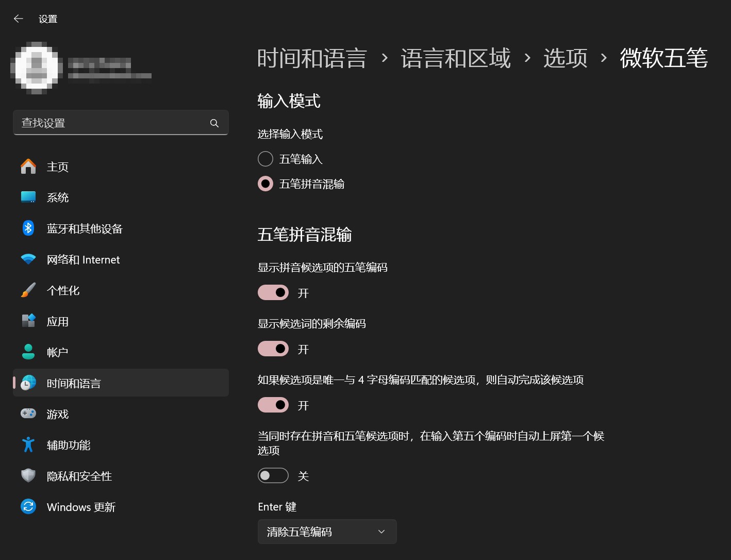Click the 选项 breadcrumb link
The height and width of the screenshot is (560, 731).
[566, 58]
